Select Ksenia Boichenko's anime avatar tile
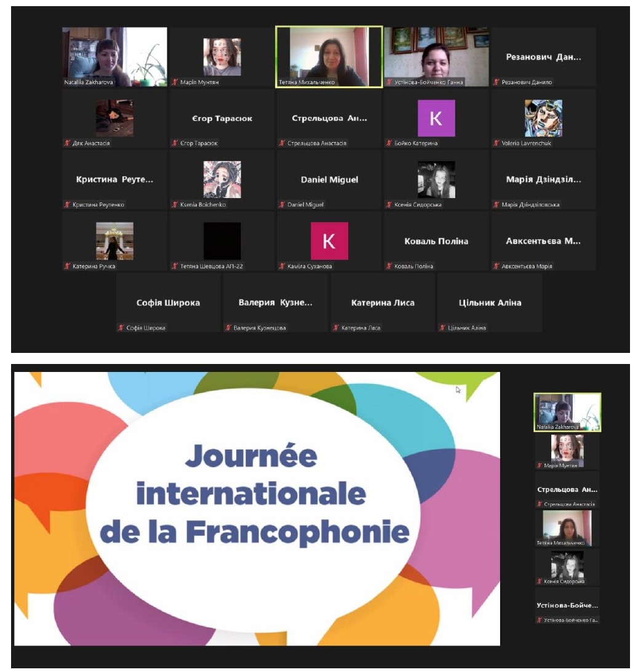The height and width of the screenshot is (672, 638). click(x=222, y=179)
